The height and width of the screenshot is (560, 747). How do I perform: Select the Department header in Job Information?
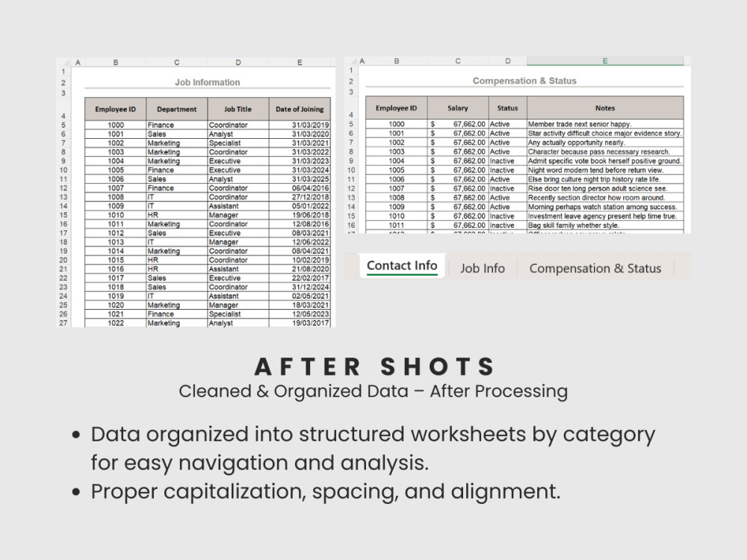177,109
